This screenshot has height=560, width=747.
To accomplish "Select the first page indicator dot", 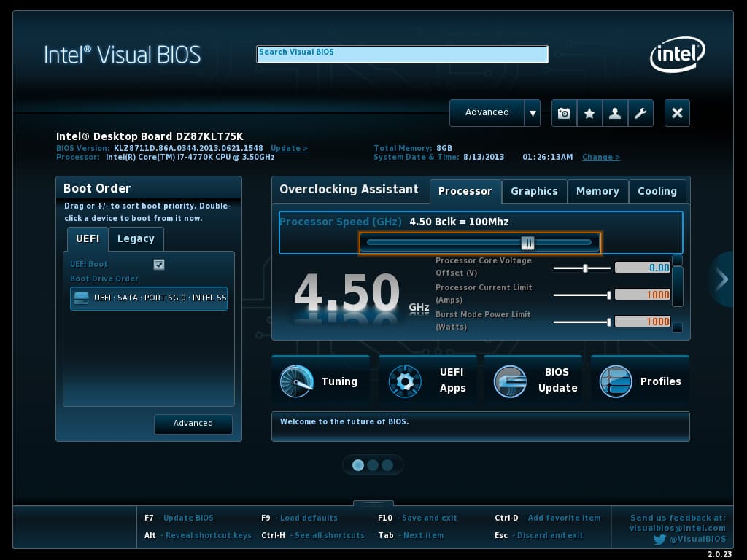I will coord(358,465).
